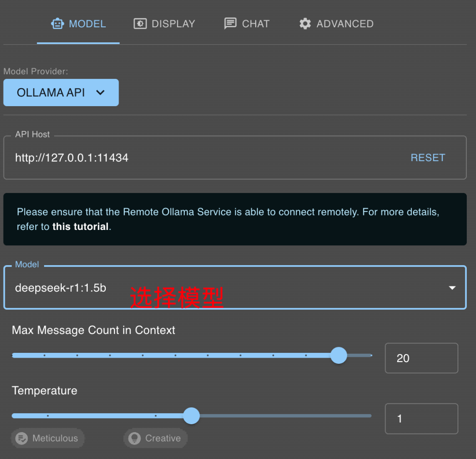The width and height of the screenshot is (476, 459).
Task: Open the DISPLAY tab
Action: click(x=164, y=24)
